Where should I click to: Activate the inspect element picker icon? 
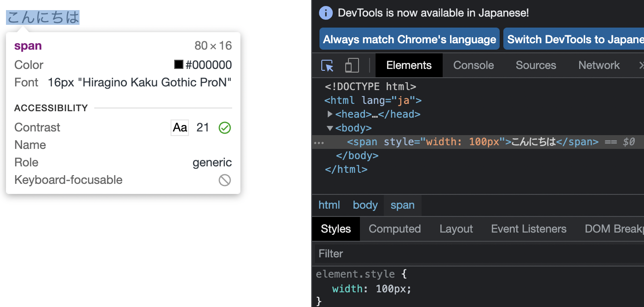click(327, 65)
